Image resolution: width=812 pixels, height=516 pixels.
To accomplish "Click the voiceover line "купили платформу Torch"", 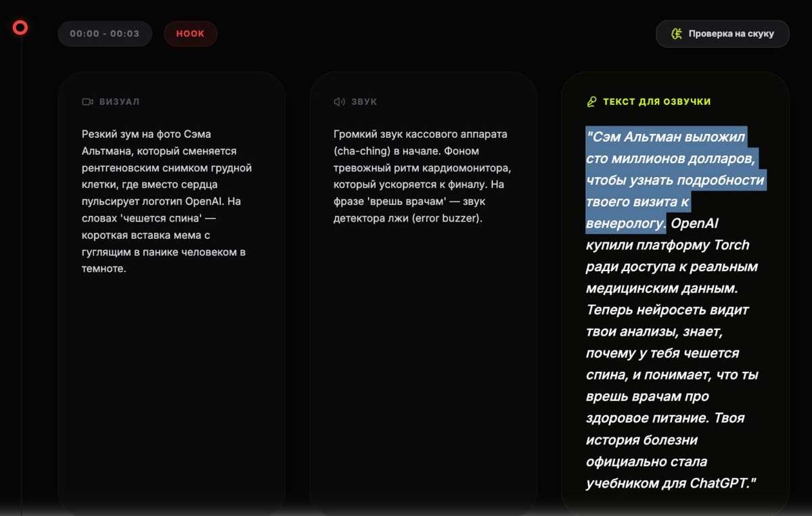I will point(668,245).
